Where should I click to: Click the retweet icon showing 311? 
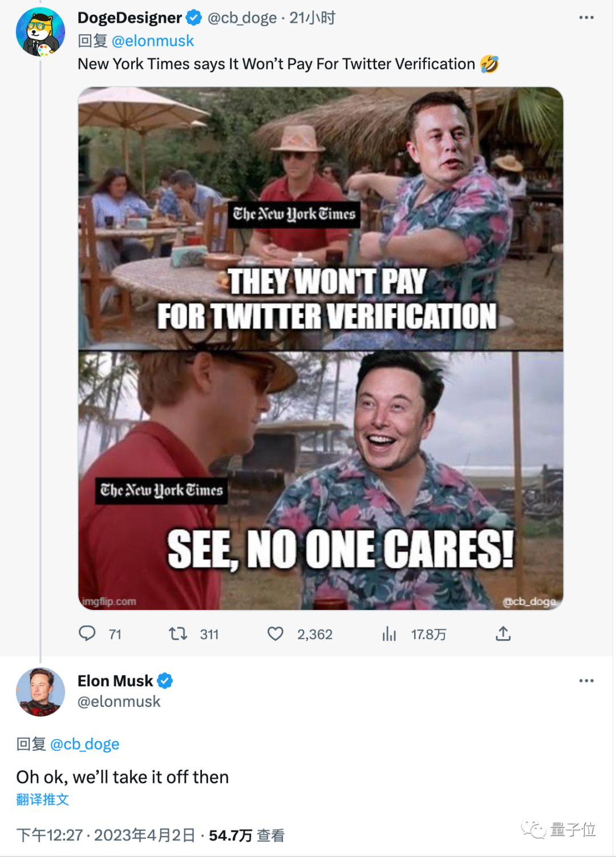pos(177,634)
